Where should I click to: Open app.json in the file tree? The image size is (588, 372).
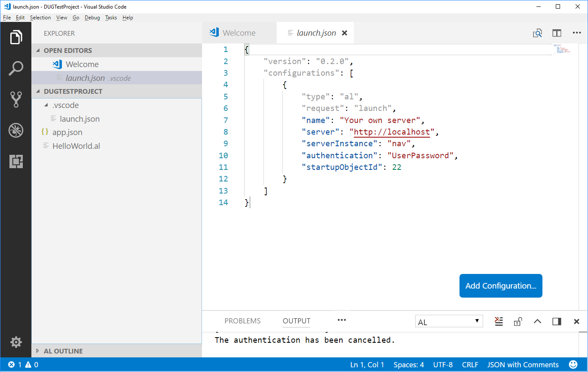coord(116,132)
